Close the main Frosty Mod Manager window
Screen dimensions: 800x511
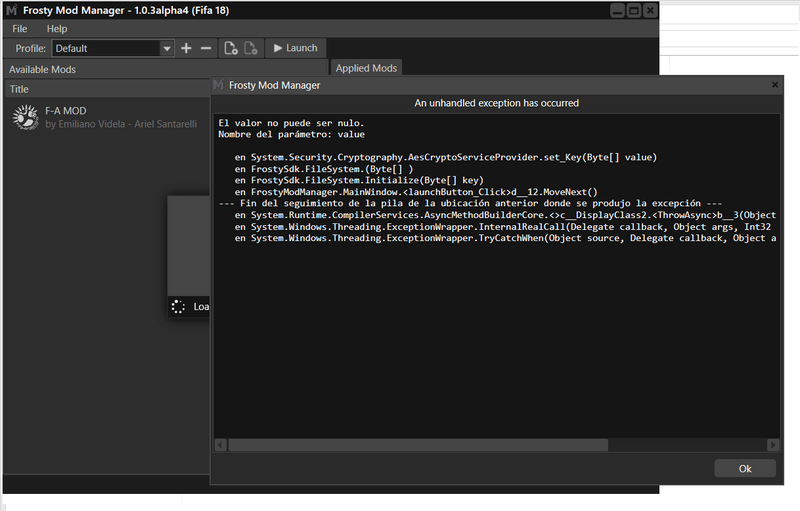click(x=650, y=11)
